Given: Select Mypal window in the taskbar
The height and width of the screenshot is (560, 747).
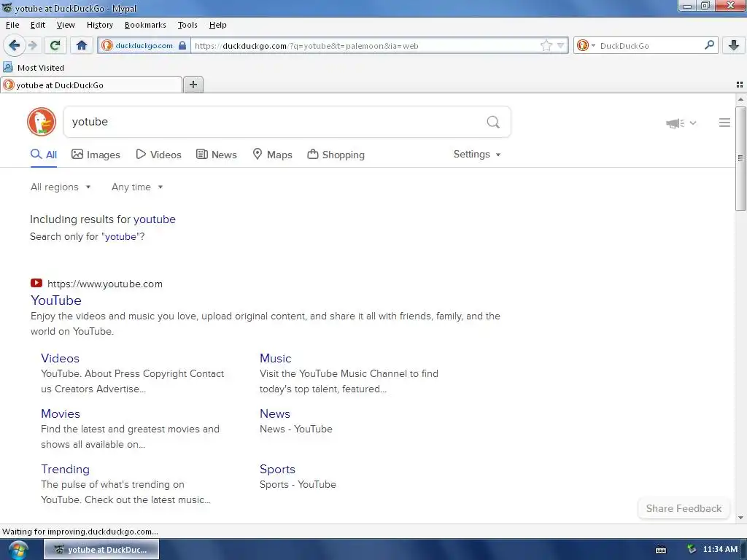Looking at the screenshot, I should pyautogui.click(x=101, y=550).
